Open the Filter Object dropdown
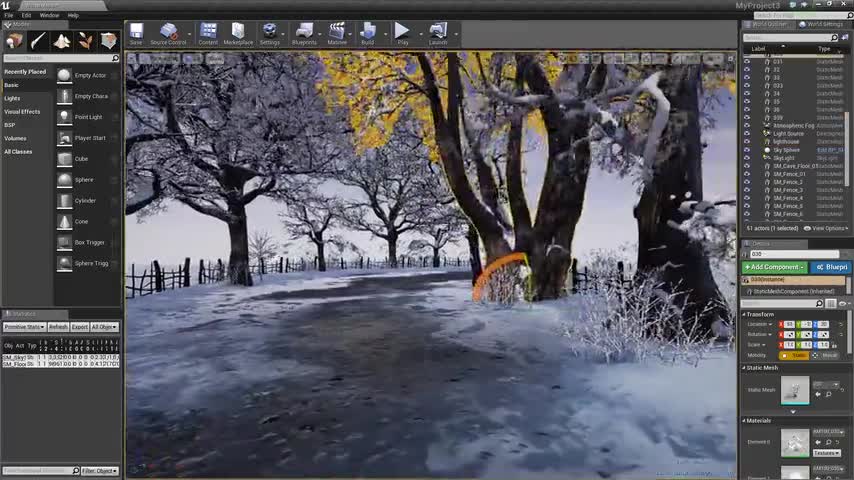Image resolution: width=854 pixels, height=480 pixels. 100,471
